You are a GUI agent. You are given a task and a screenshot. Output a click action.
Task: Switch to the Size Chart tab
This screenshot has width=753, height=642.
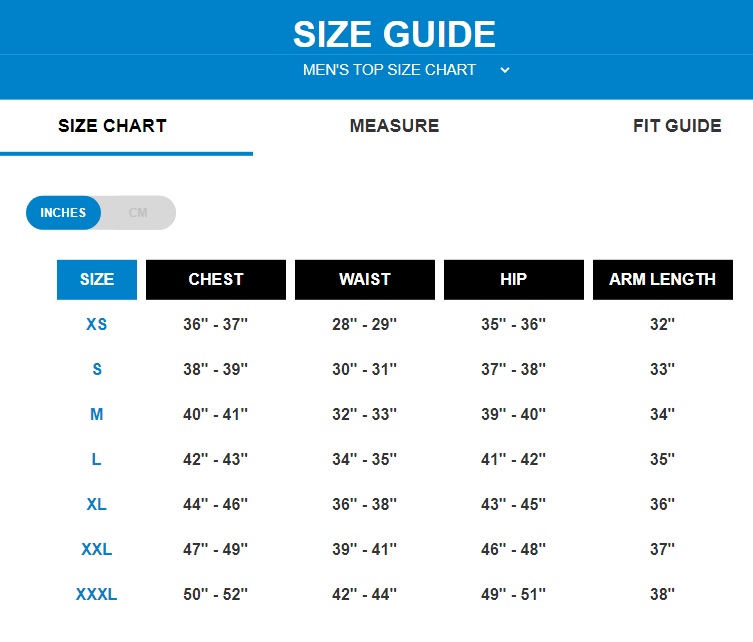pos(112,126)
